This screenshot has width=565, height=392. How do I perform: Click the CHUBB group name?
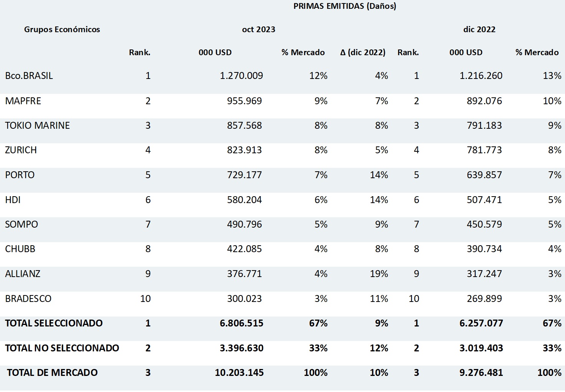click(20, 249)
